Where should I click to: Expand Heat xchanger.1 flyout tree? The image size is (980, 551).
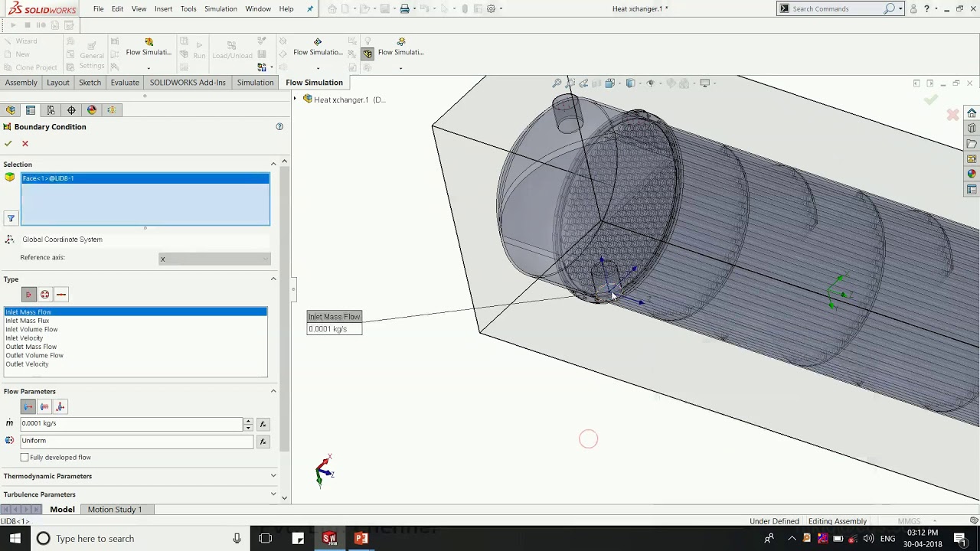[295, 99]
